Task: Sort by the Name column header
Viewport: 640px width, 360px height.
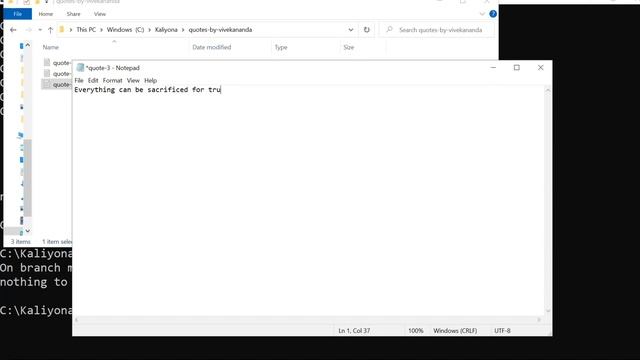Action: 51,47
